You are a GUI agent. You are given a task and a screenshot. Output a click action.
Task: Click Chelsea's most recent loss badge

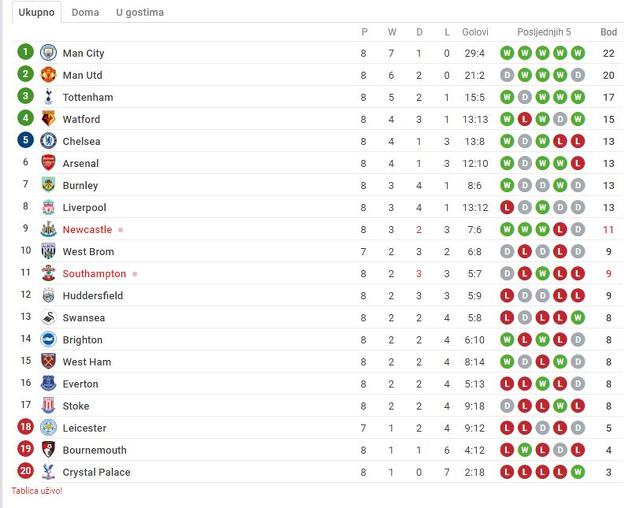coord(578,141)
